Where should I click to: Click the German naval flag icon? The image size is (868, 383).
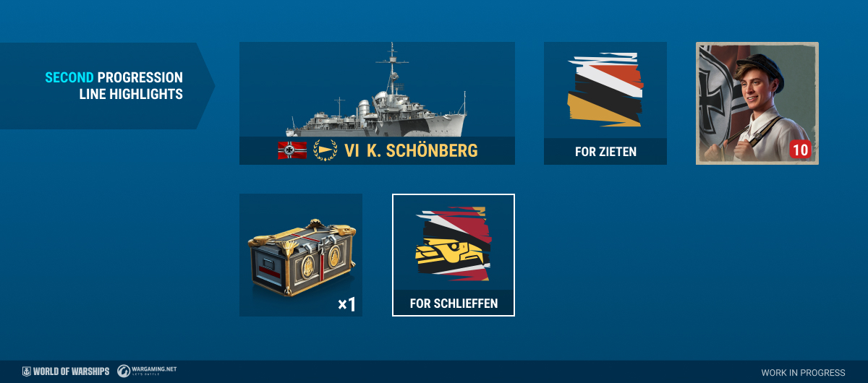point(292,150)
